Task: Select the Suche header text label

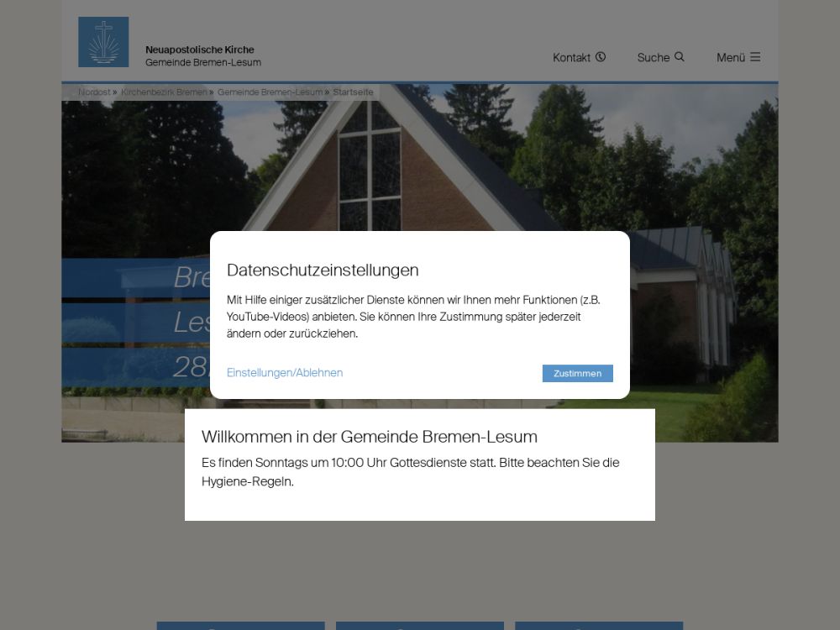Action: [x=653, y=58]
